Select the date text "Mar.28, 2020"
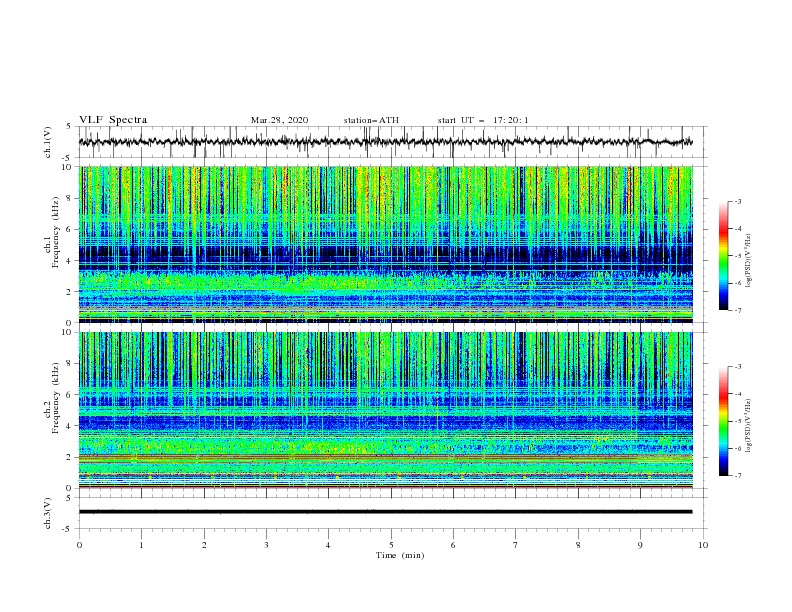 (x=279, y=120)
